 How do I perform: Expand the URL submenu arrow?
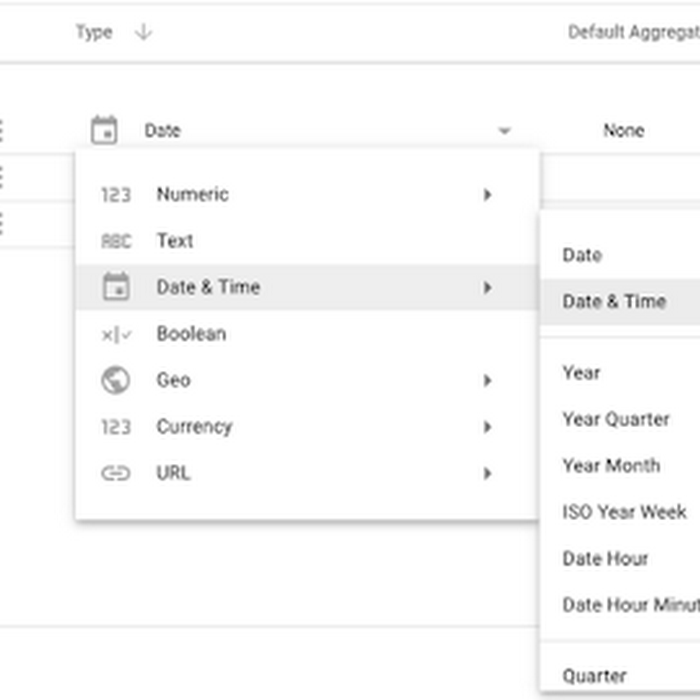(x=488, y=473)
